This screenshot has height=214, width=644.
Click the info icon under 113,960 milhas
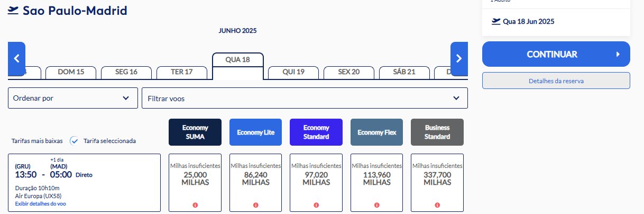377,204
